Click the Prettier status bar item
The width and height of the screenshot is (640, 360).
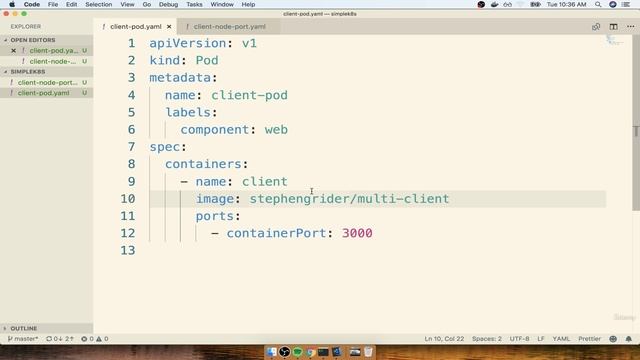click(x=589, y=339)
